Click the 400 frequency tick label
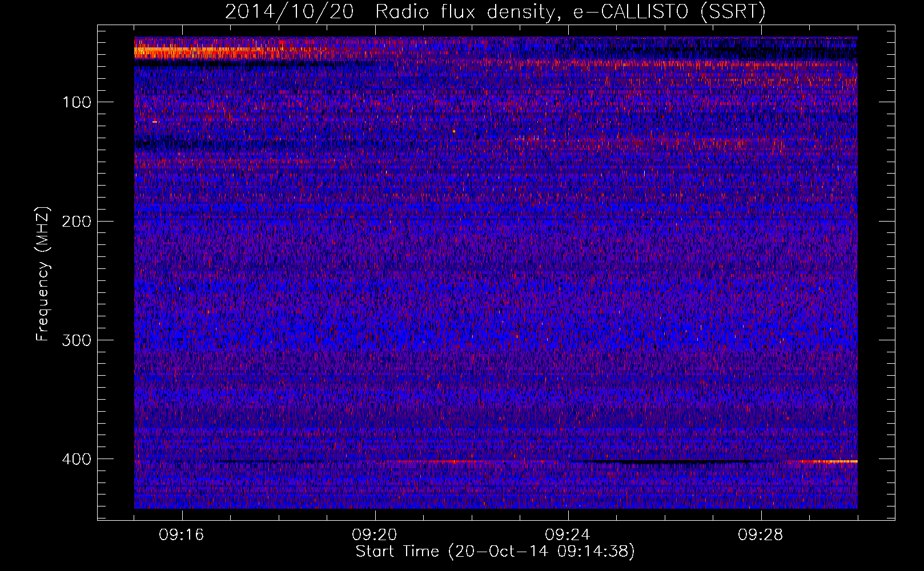The image size is (924, 571). click(x=77, y=459)
